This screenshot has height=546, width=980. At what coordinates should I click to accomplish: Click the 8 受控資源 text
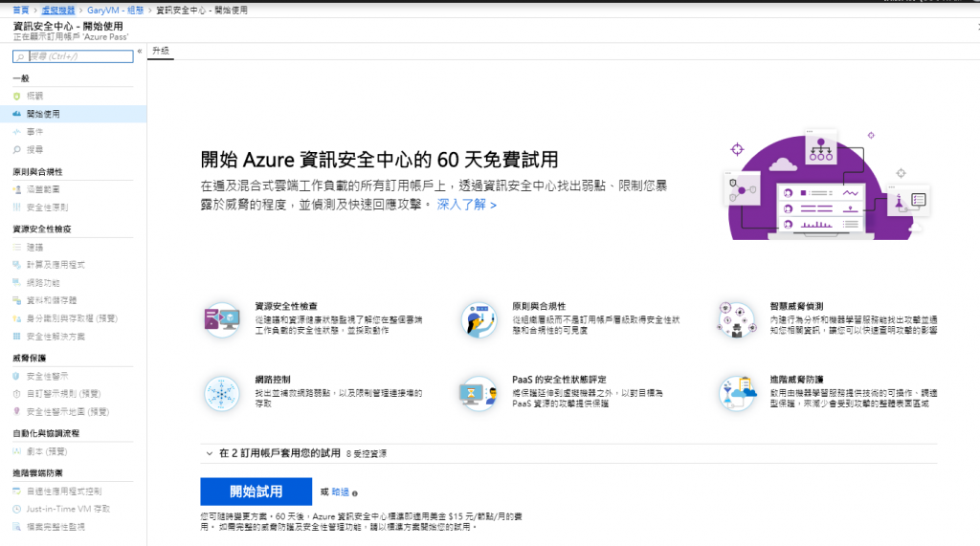(x=367, y=454)
